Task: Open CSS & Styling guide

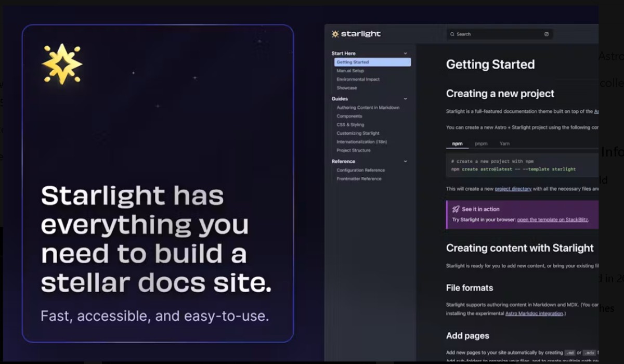Action: click(350, 125)
